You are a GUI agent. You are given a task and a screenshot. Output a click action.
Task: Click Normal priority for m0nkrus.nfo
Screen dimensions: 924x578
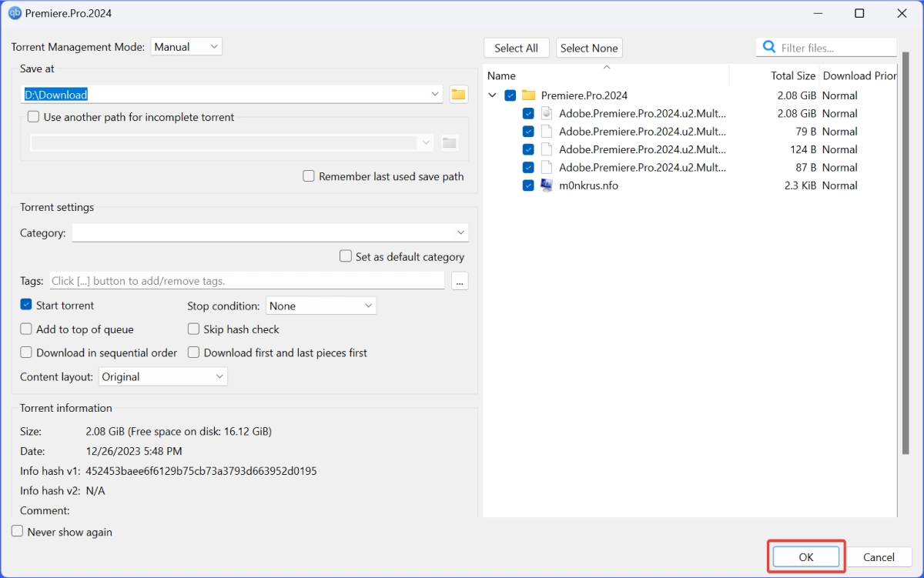(x=839, y=185)
